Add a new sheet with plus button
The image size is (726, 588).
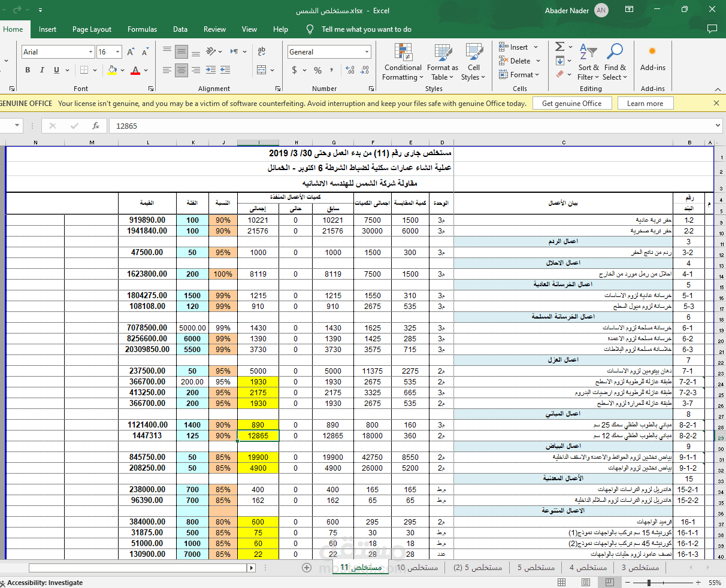click(x=307, y=567)
